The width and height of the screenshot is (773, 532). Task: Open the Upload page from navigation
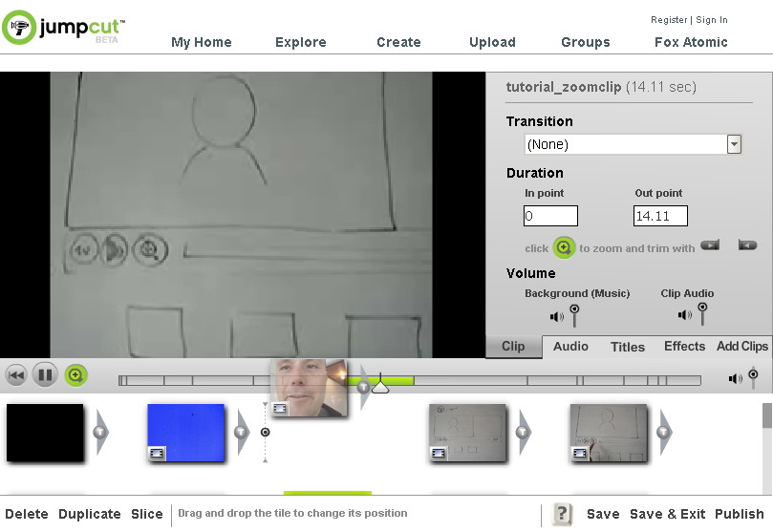(x=492, y=42)
